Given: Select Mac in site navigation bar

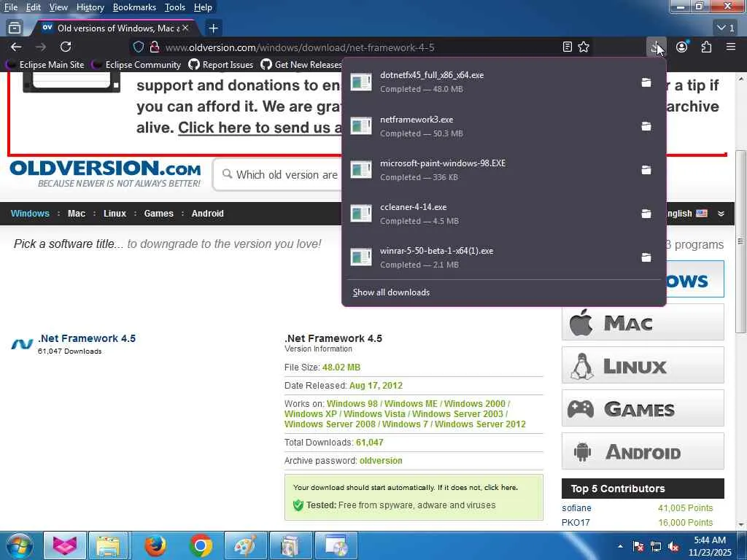Looking at the screenshot, I should [76, 214].
